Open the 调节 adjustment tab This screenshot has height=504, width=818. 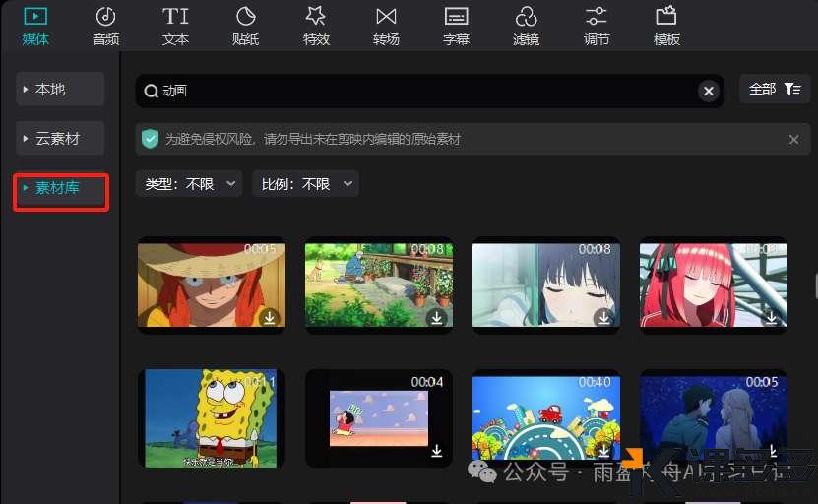point(597,27)
